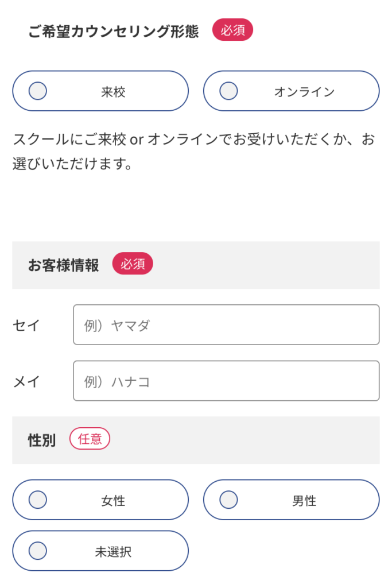Screen dimensions: 392x588
Task: Click the 必須 badge in お客様情報 header
Action: coord(133,264)
